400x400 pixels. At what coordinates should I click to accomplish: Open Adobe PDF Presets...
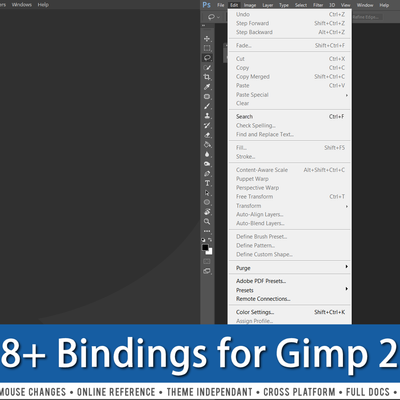point(289,281)
